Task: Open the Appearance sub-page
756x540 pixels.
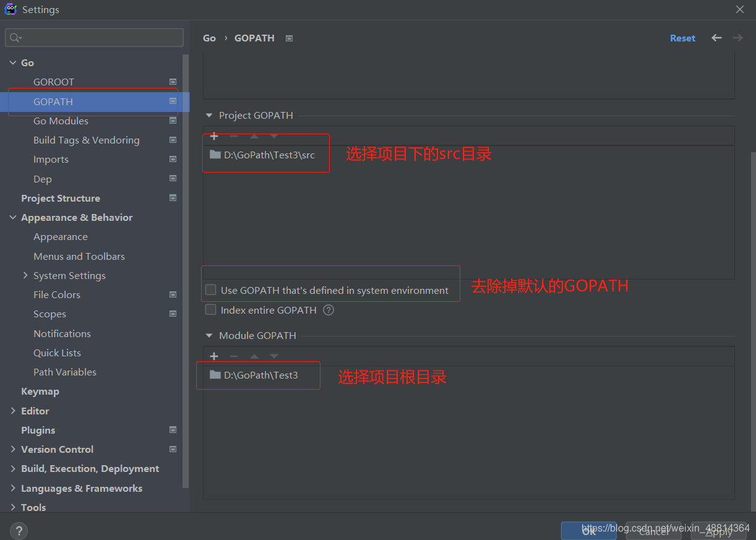Action: tap(61, 236)
